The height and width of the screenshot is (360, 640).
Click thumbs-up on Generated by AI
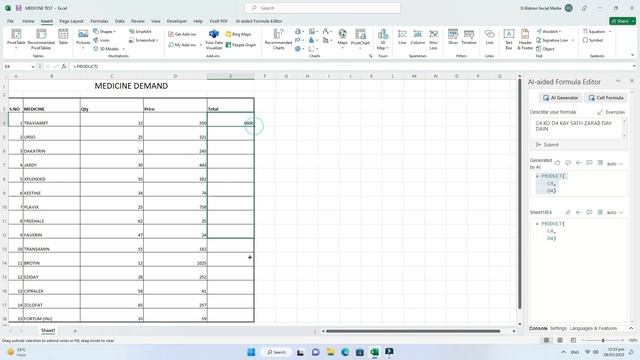(x=558, y=162)
